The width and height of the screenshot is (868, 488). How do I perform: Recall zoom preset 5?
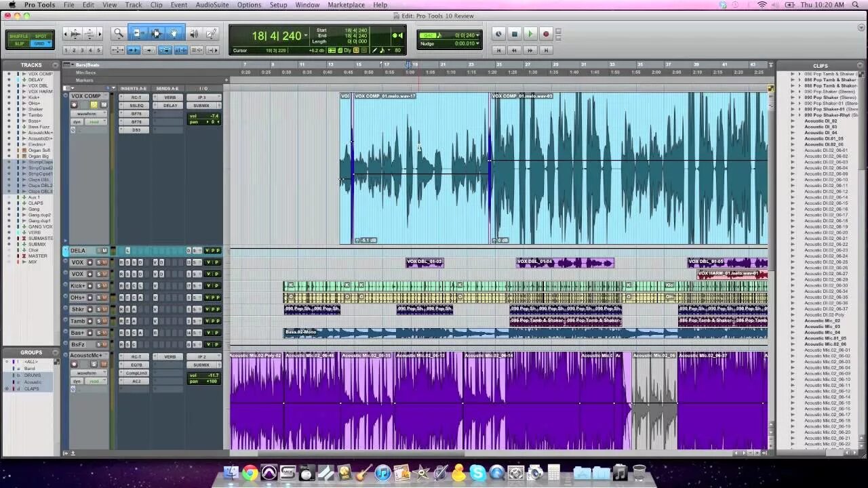coord(99,50)
